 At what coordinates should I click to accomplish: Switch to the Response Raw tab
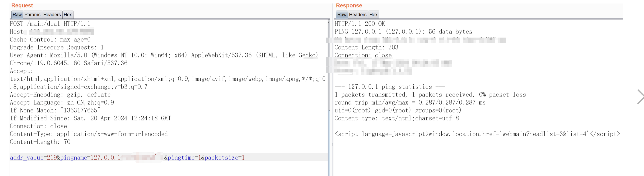(342, 15)
